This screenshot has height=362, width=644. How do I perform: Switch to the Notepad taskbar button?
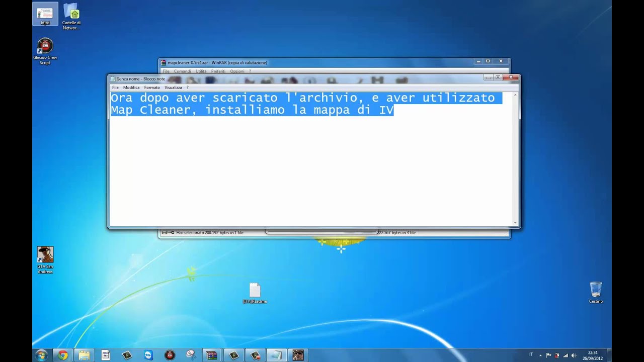point(276,355)
